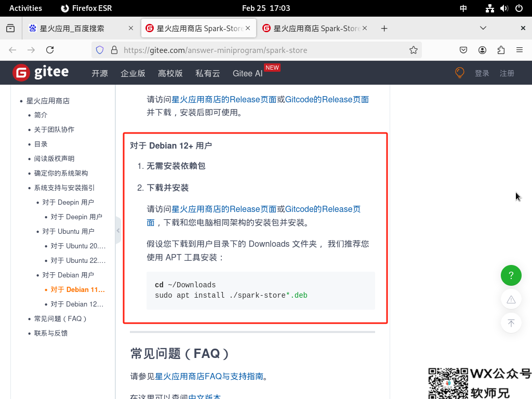Jump to 目录 in sidebar
The image size is (532, 399).
[41, 144]
